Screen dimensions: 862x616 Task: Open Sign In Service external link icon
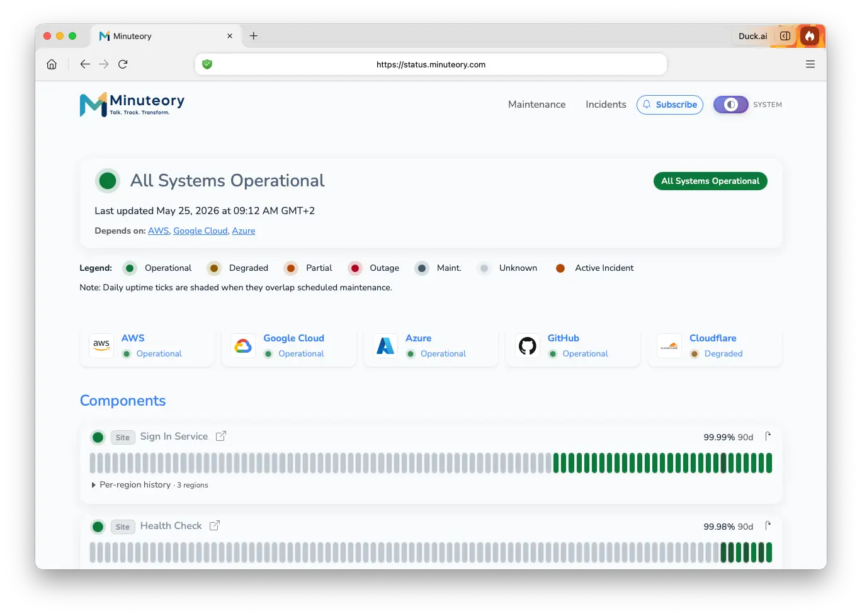(221, 436)
